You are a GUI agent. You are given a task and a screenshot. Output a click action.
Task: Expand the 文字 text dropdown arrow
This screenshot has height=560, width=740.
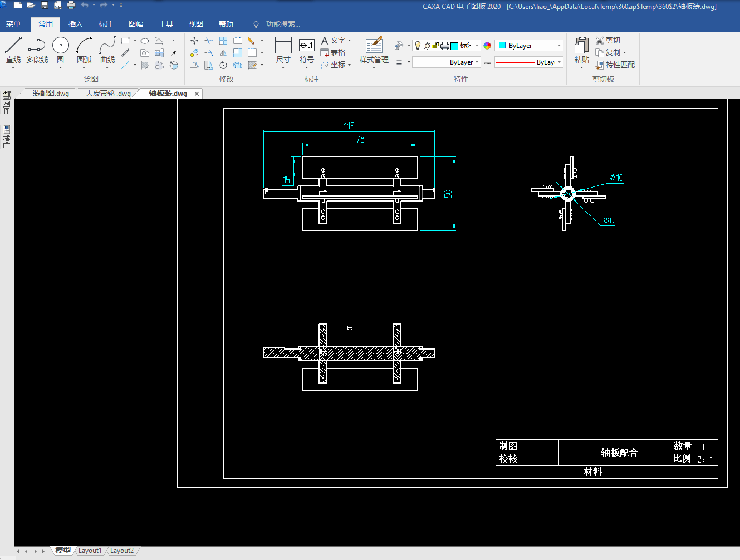click(350, 41)
